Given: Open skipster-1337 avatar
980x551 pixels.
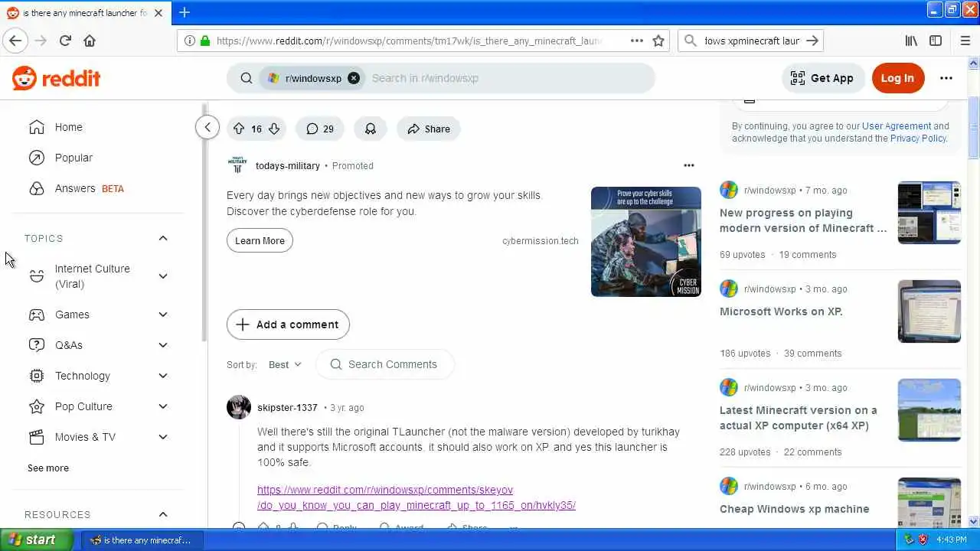Looking at the screenshot, I should click(239, 407).
